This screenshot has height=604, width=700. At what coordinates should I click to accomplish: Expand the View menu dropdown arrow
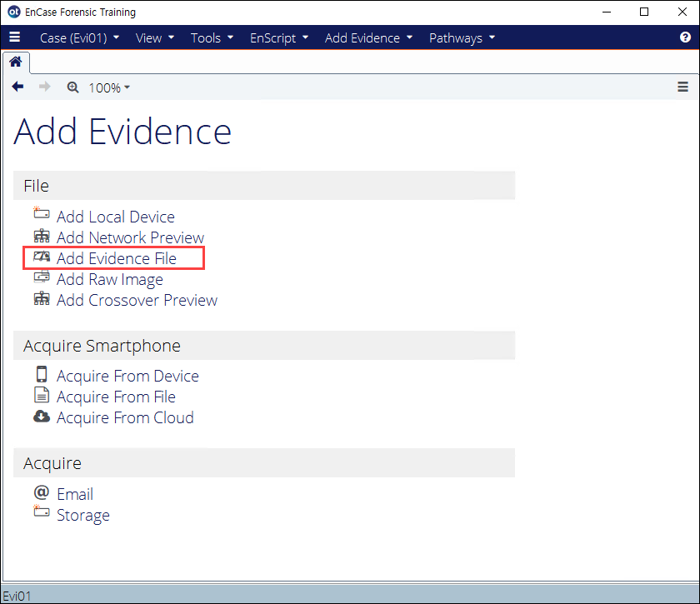tap(171, 37)
